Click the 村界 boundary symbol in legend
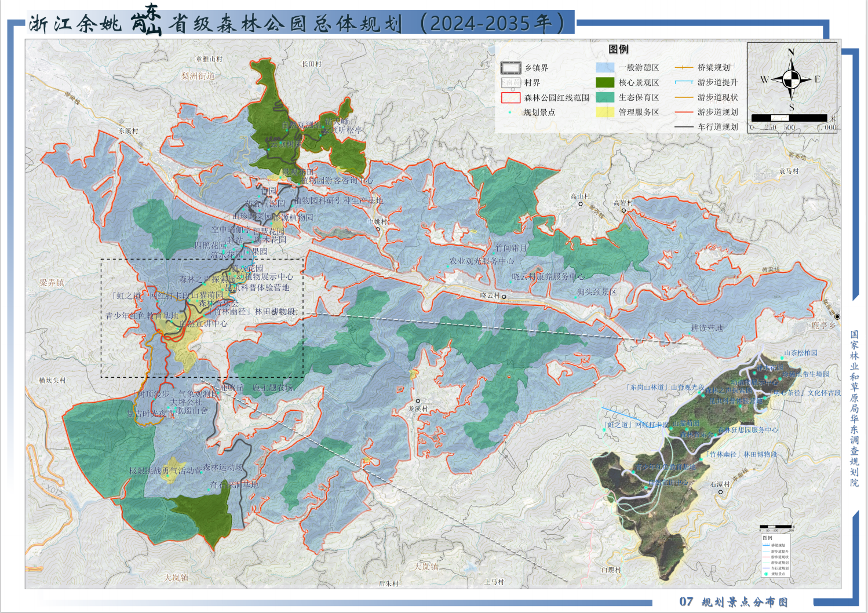Viewport: 868px width, 613px height. pyautogui.click(x=510, y=83)
